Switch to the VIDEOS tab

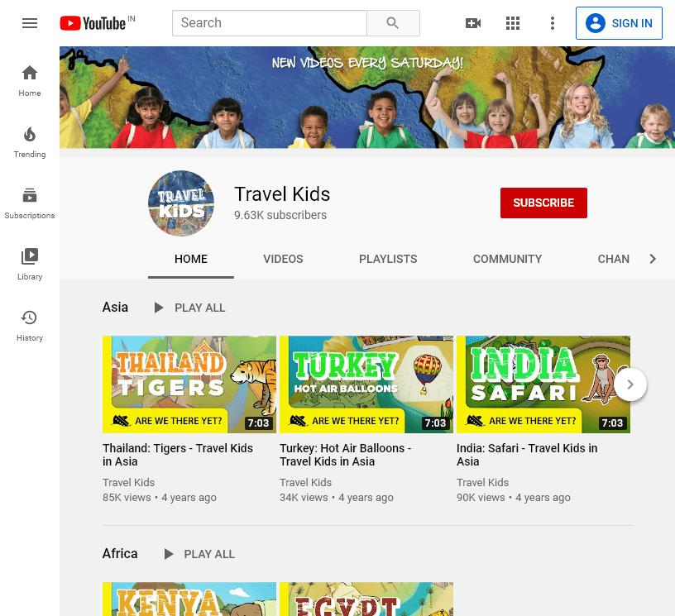[283, 259]
